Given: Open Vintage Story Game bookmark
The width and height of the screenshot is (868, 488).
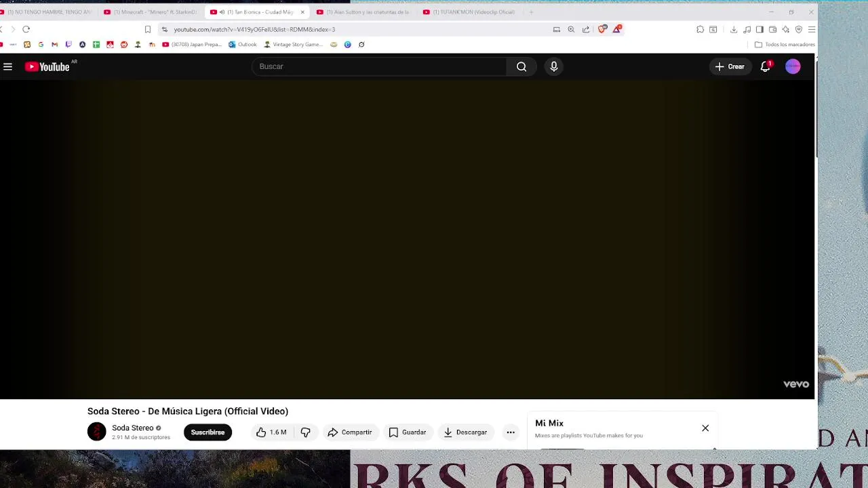Looking at the screenshot, I should click(x=292, y=45).
